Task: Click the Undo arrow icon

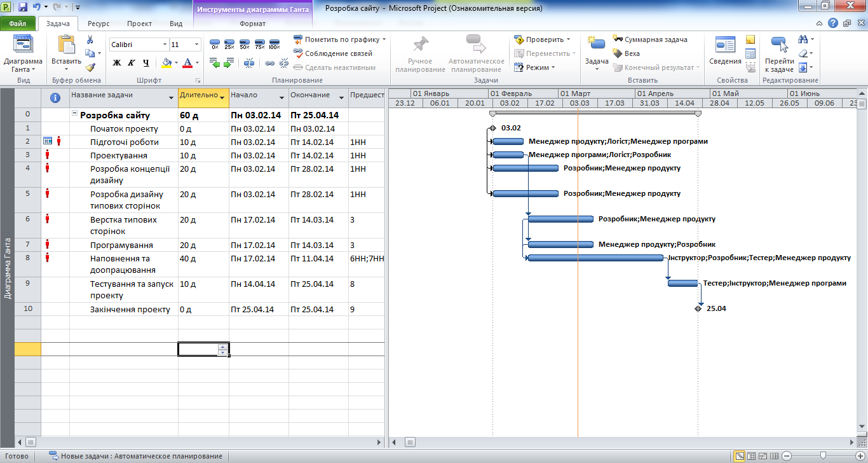Action: (x=37, y=8)
